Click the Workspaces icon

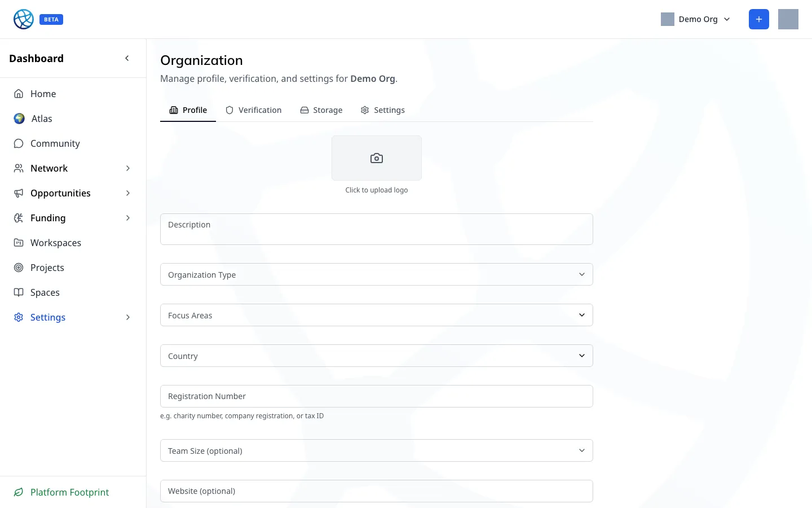[x=19, y=243]
